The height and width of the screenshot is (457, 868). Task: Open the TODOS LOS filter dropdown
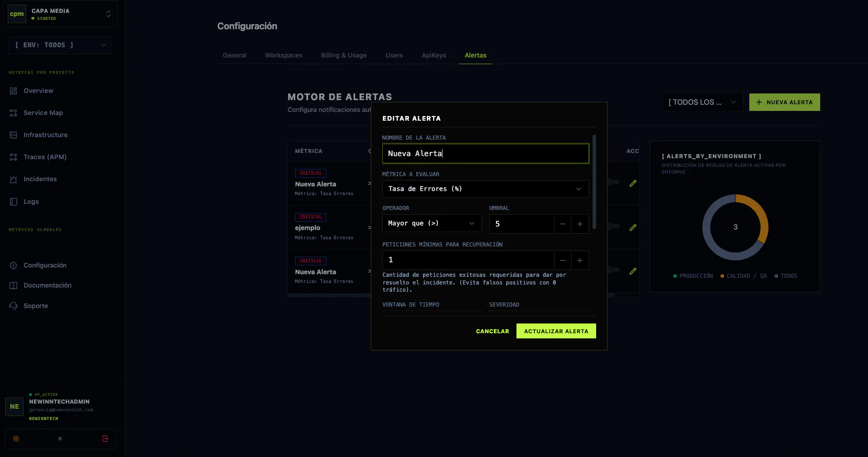pyautogui.click(x=702, y=102)
